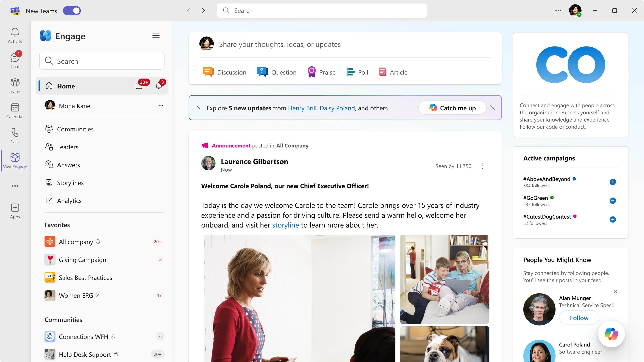
Task: Open Women ERG favorite
Action: (104, 295)
